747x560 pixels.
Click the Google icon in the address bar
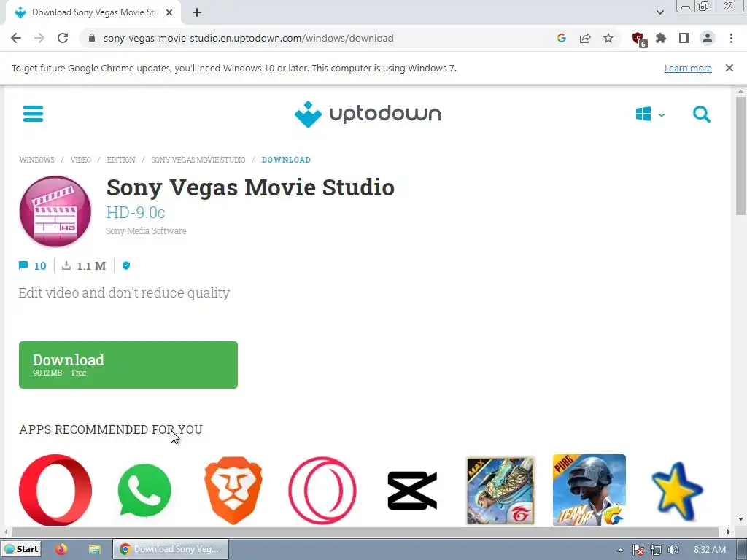point(562,38)
